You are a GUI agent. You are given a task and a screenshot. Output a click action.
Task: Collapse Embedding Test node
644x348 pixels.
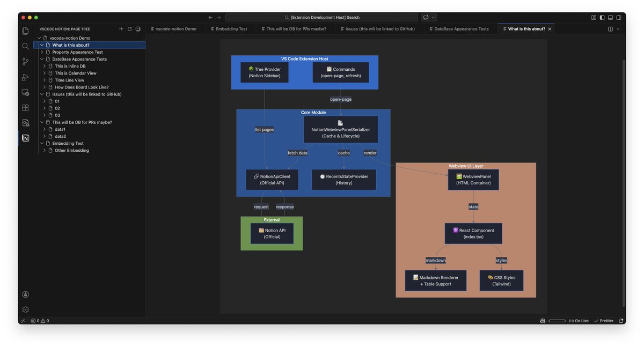click(x=42, y=143)
